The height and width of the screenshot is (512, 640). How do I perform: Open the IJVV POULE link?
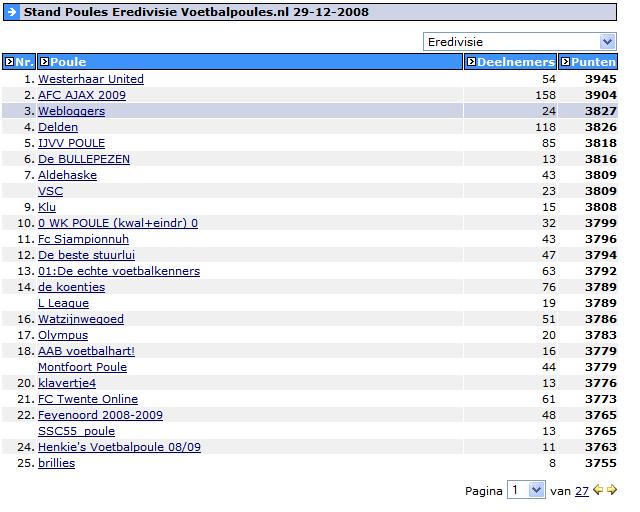click(x=71, y=143)
